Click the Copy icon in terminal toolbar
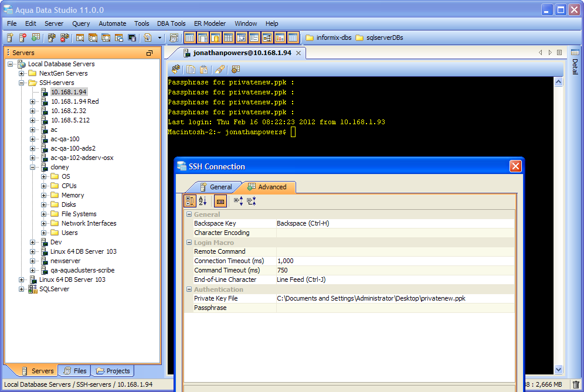584x392 pixels. click(x=191, y=69)
